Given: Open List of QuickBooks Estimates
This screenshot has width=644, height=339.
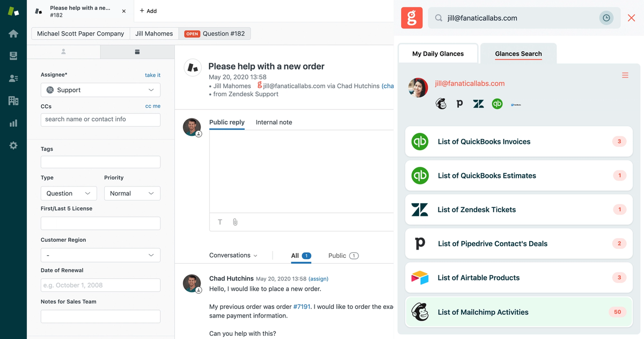Looking at the screenshot, I should 519,176.
